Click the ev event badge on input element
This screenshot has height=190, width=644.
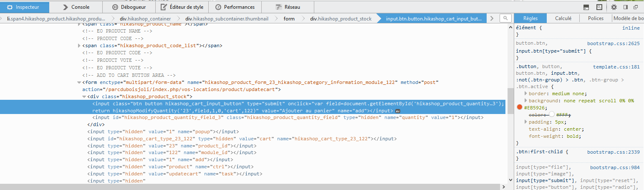point(398,111)
